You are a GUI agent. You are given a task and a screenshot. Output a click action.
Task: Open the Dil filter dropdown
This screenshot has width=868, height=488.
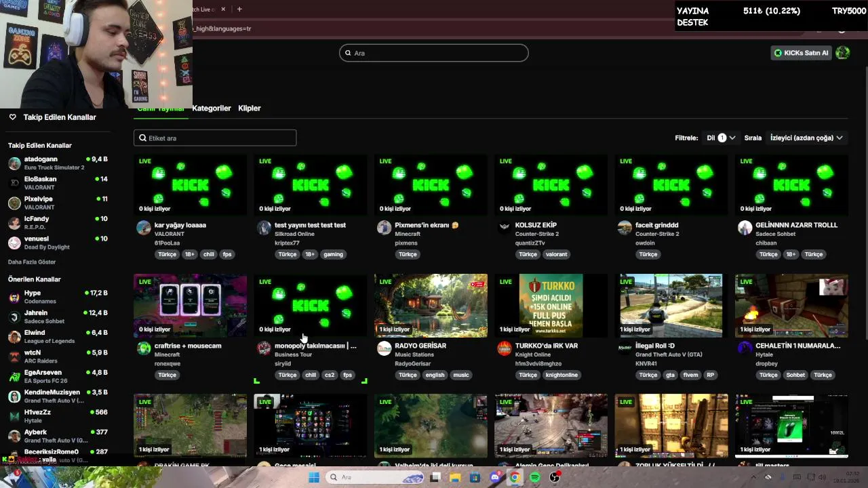721,138
